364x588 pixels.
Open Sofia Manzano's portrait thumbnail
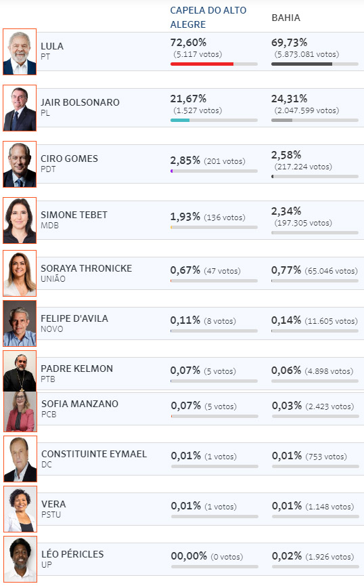point(20,411)
